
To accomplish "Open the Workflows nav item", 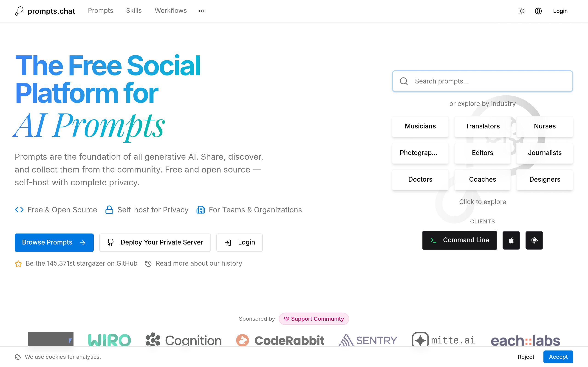I will point(171,11).
